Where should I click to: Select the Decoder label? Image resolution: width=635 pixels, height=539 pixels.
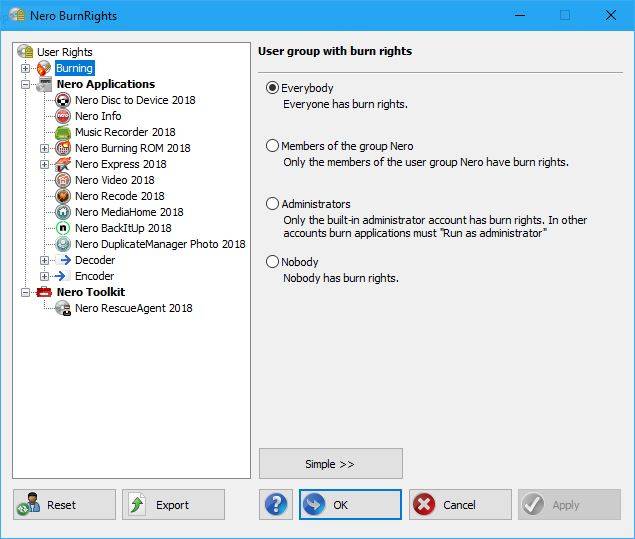(95, 260)
